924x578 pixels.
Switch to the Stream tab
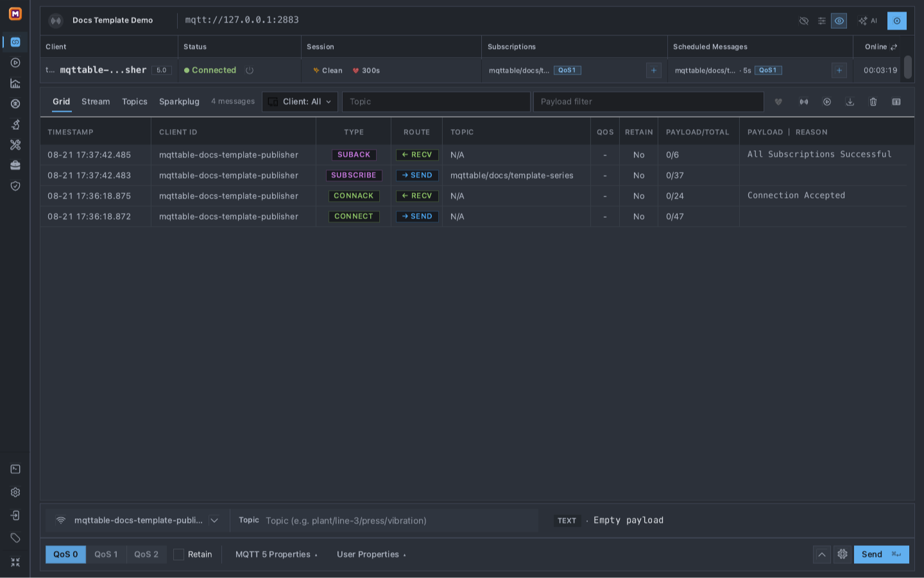tap(96, 101)
